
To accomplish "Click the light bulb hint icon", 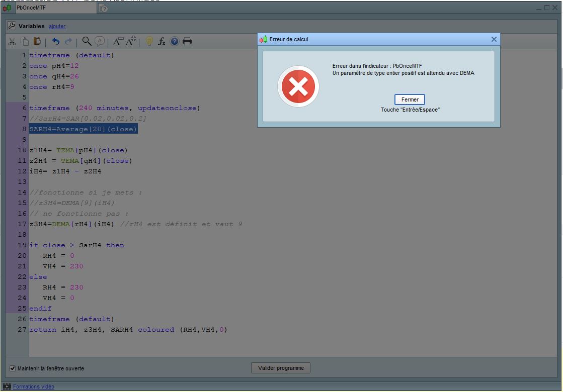I will pyautogui.click(x=149, y=42).
